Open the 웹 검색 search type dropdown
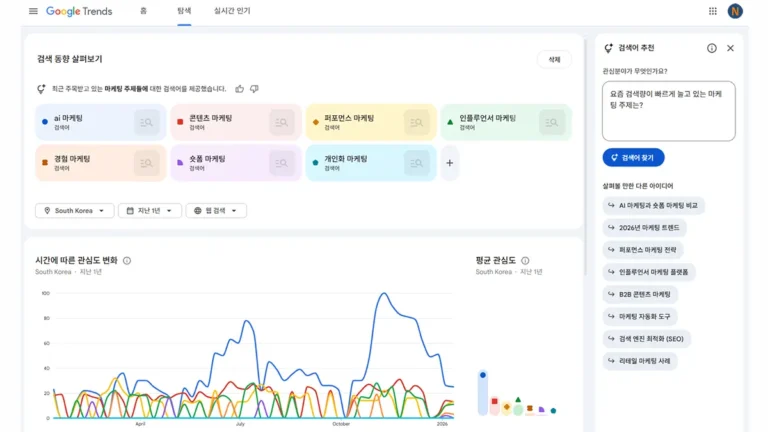 pos(216,211)
